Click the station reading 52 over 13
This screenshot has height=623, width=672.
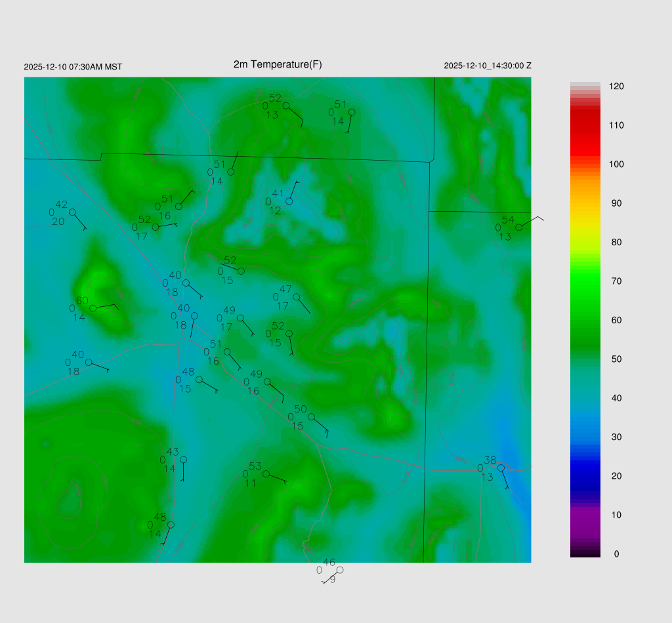click(286, 106)
